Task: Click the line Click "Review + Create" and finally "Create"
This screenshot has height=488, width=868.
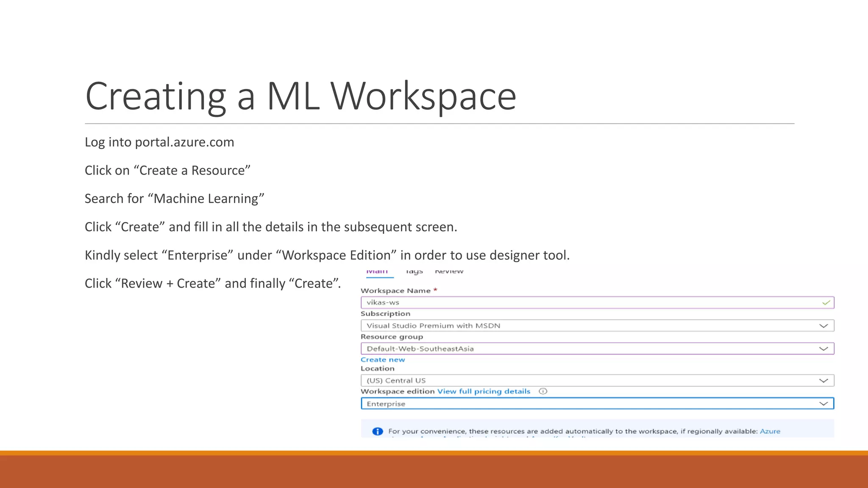Action: [213, 283]
